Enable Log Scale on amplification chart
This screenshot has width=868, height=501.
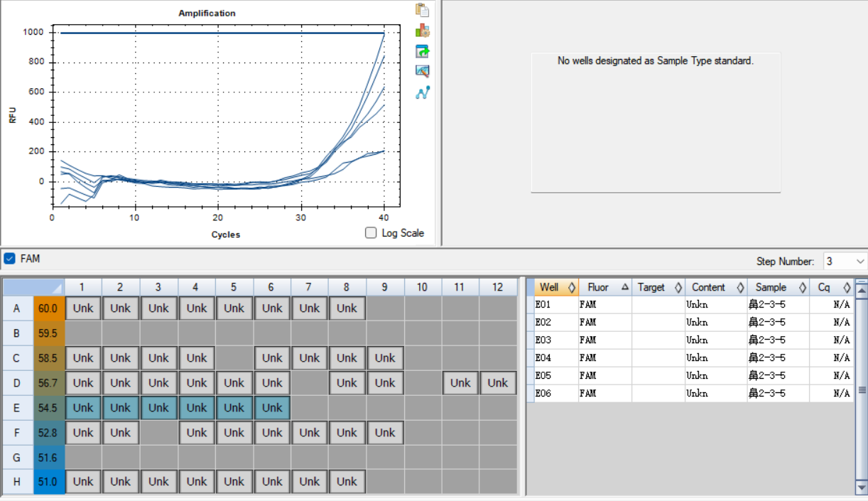coord(370,233)
